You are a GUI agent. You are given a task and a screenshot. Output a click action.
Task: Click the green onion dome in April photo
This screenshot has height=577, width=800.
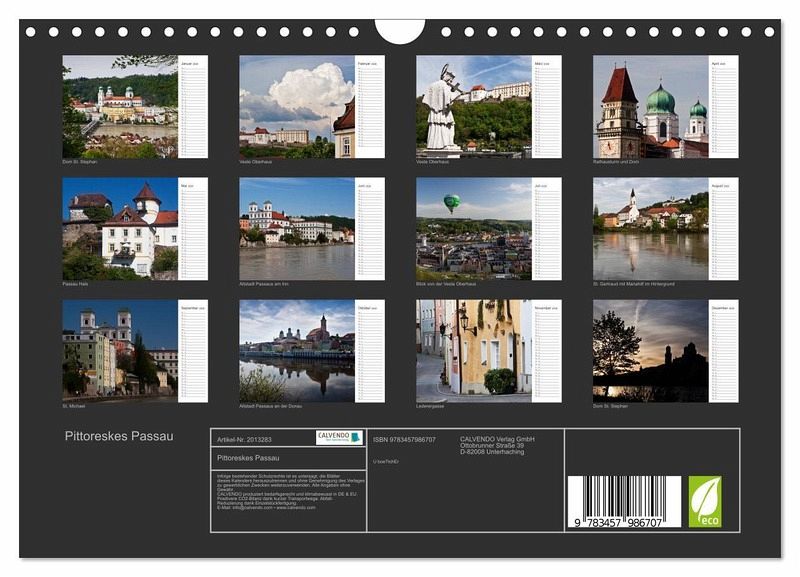pyautogui.click(x=660, y=100)
